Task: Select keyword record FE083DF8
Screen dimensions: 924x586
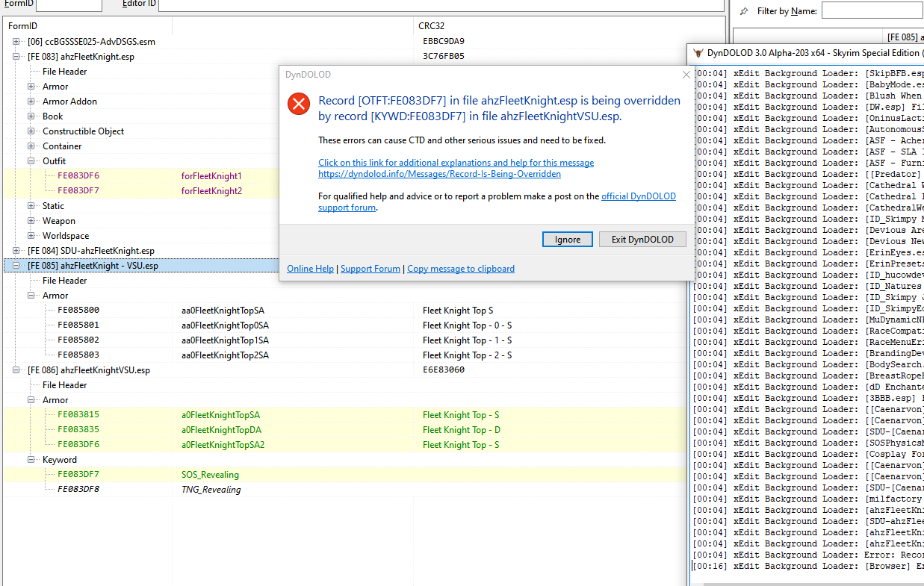Action: (78, 490)
